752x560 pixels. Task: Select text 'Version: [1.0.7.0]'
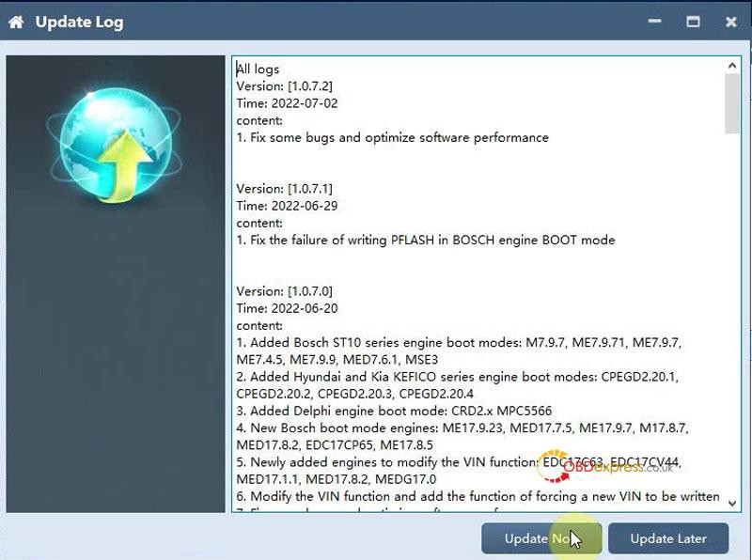[285, 291]
